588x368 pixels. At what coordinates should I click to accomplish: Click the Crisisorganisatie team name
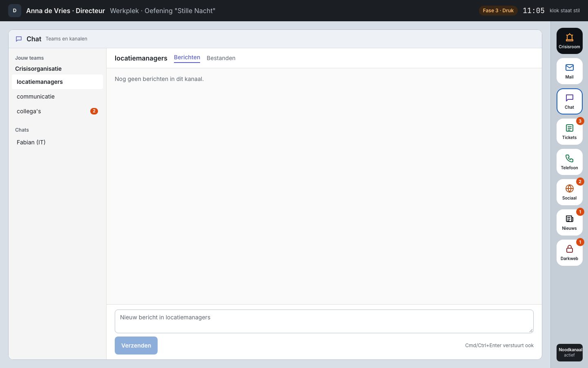pos(38,69)
